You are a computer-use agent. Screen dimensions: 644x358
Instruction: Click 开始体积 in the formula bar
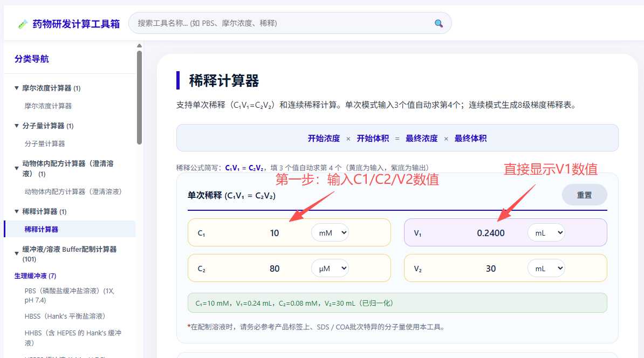click(373, 139)
